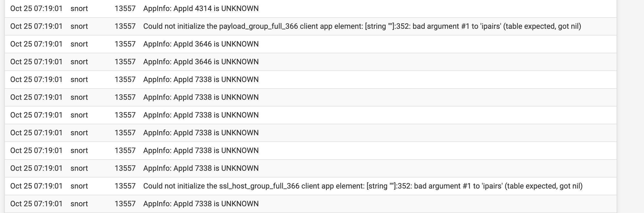Click timestamp of AppId 7338 entry below ssl_host error

[x=36, y=204]
